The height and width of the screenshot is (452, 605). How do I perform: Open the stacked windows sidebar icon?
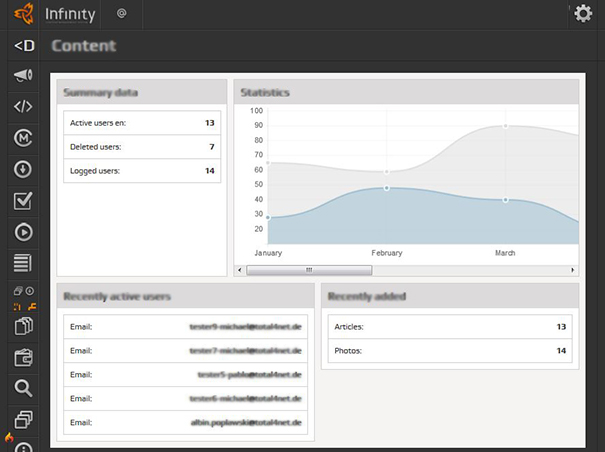coord(23,419)
